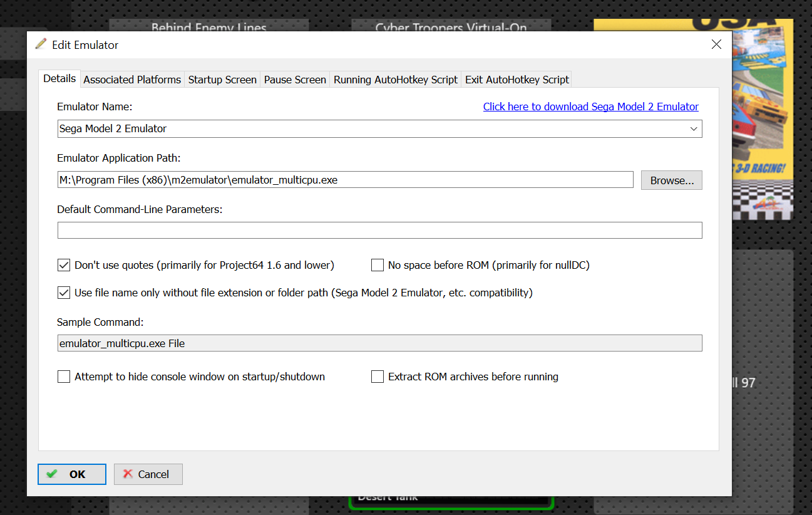The height and width of the screenshot is (515, 812).
Task: Click the Cancel button
Action: click(148, 474)
